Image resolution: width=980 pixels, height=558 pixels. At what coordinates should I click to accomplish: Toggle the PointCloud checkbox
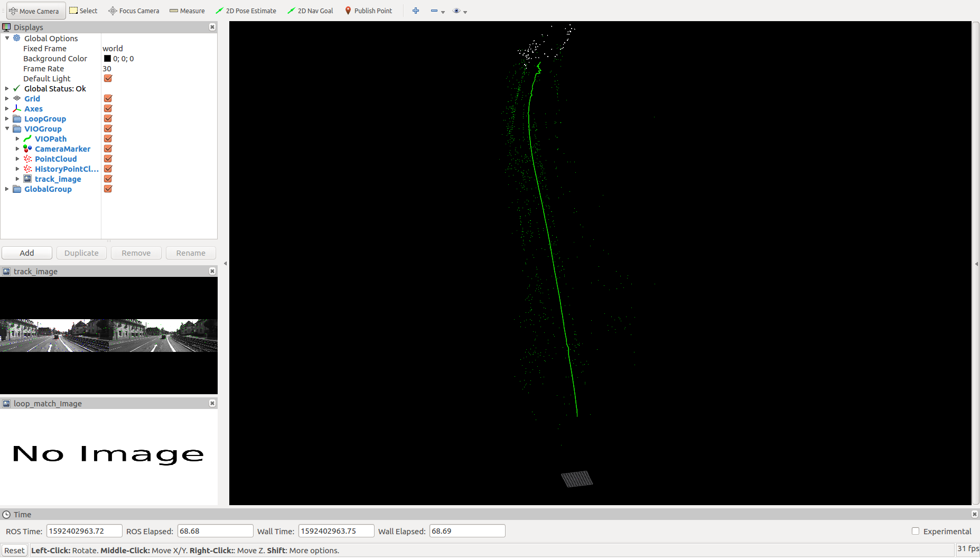pos(108,159)
